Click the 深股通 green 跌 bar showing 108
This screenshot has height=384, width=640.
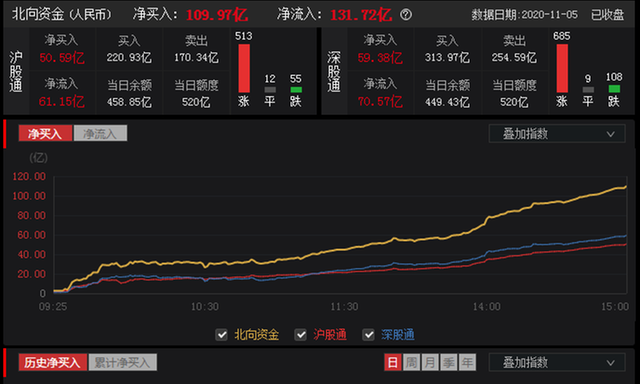click(x=614, y=89)
